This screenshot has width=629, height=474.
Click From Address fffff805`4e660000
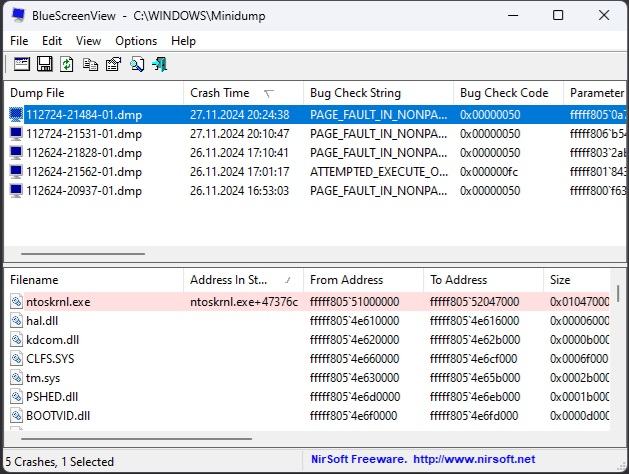[355, 359]
